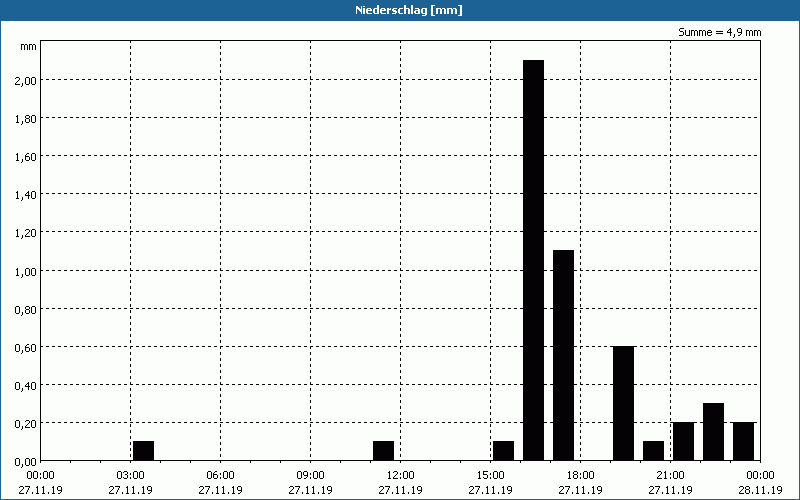Click the 18:00 x-axis time label
Viewport: 800px width, 500px height.
tap(581, 476)
